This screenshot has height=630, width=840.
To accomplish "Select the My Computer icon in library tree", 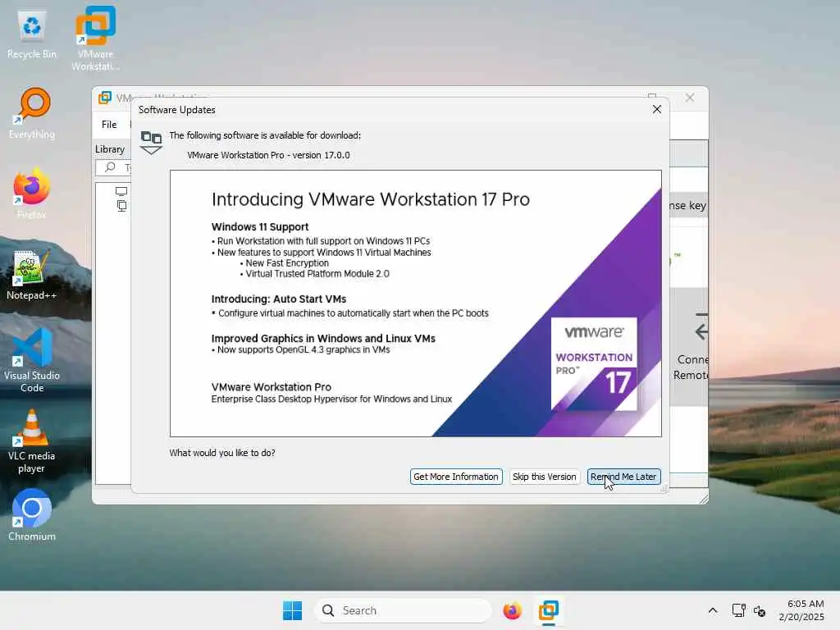I will point(121,191).
